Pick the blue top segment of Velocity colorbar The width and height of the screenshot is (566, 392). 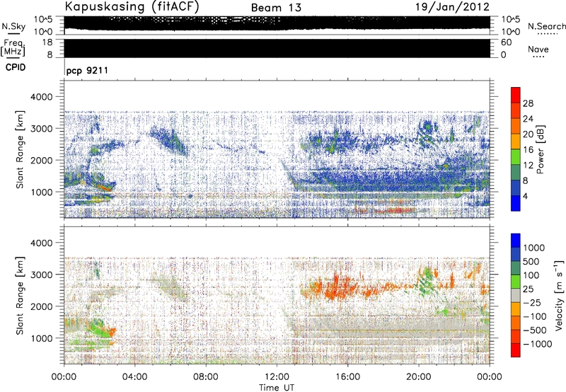516,241
